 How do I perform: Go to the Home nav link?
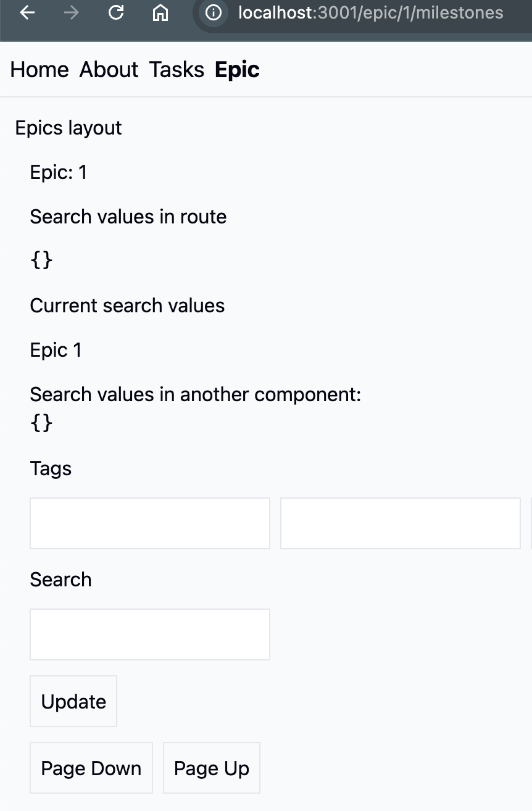click(x=39, y=70)
